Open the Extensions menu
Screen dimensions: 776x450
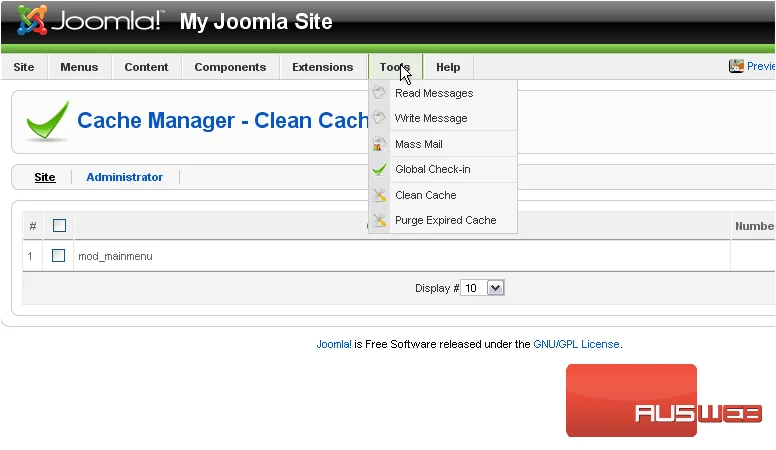click(323, 67)
